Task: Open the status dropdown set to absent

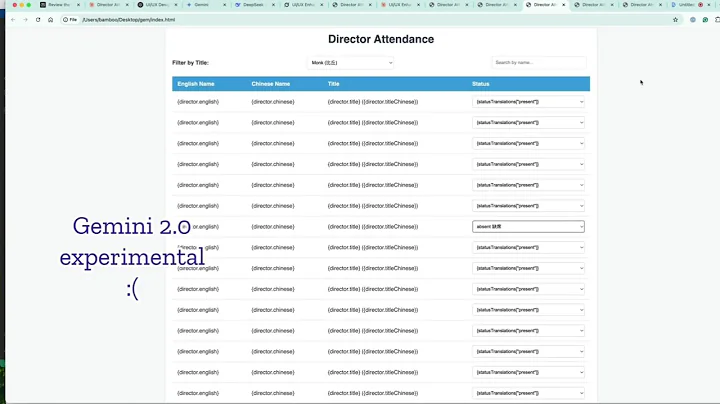Action: pos(528,226)
